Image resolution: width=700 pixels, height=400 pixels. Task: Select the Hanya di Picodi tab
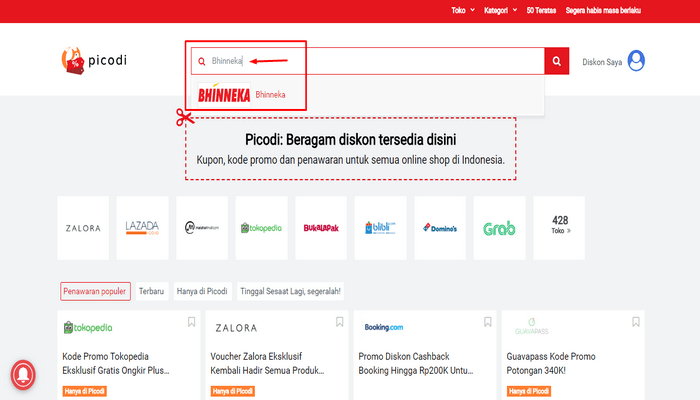(202, 291)
